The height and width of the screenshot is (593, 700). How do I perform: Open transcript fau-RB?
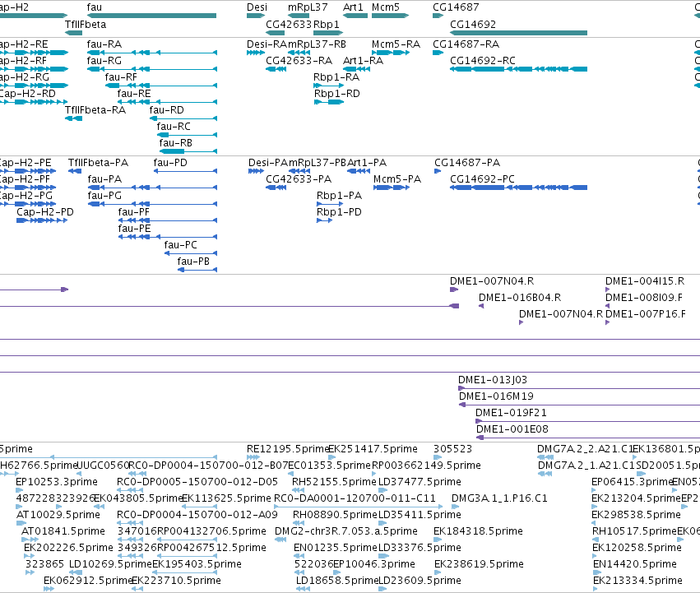[176, 143]
